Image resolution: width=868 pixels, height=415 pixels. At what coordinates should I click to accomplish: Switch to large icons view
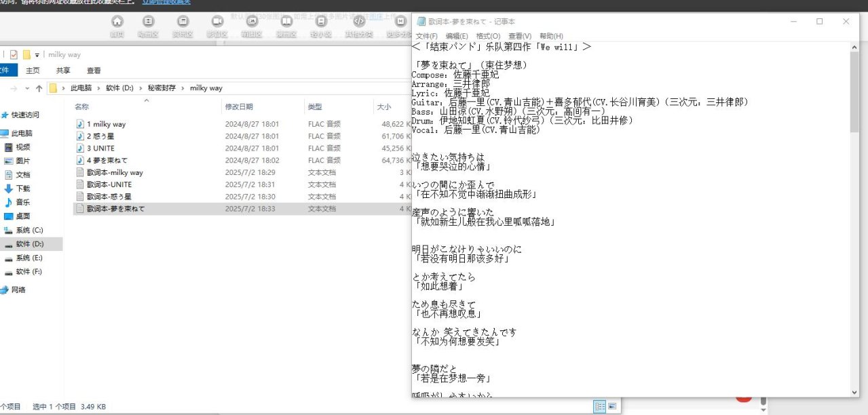[613, 406]
